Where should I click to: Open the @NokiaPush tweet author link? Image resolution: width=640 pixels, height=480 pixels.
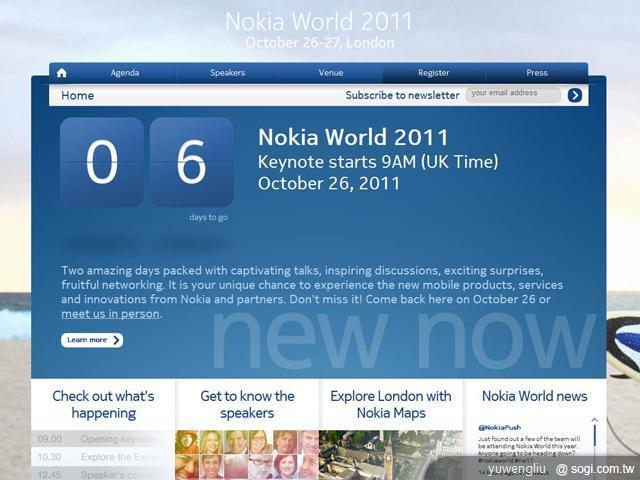coord(500,427)
